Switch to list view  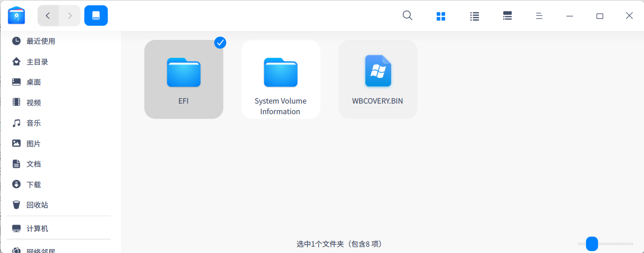[x=474, y=16]
